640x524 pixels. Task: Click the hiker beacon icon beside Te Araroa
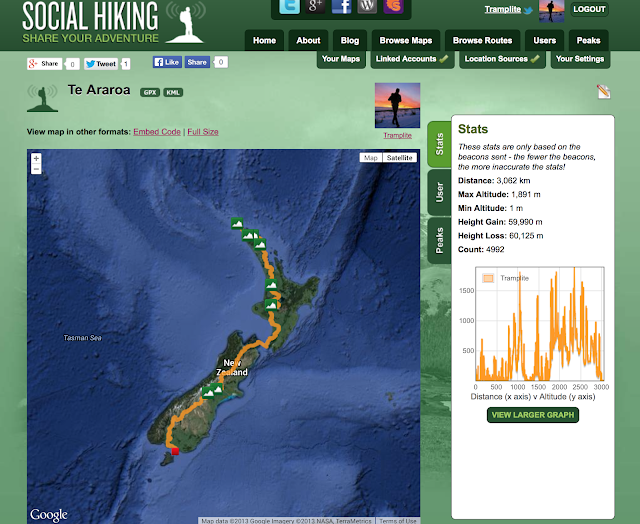point(42,98)
